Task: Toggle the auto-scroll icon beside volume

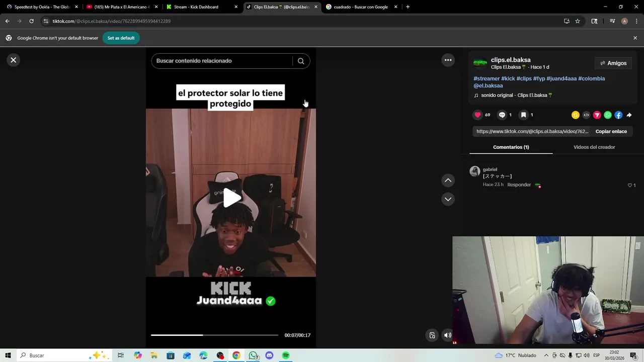Action: click(432, 335)
